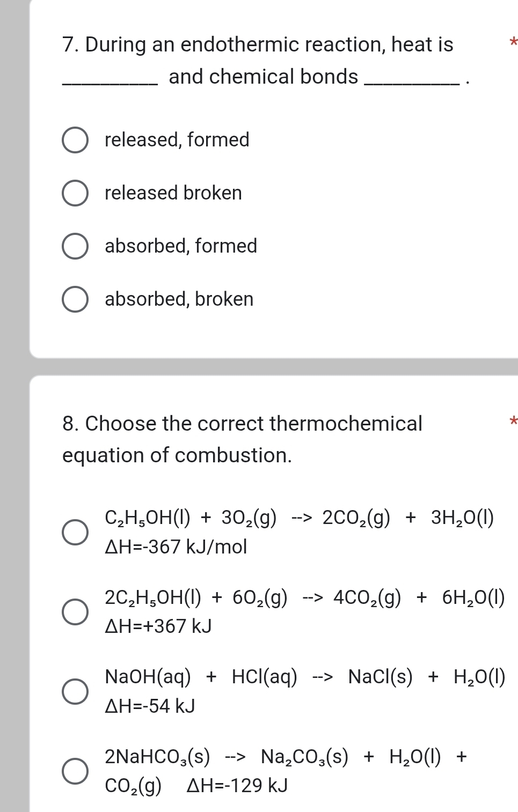Click the 'released broken' answer label
Viewport: 518px width, 812px height.
pyautogui.click(x=173, y=193)
